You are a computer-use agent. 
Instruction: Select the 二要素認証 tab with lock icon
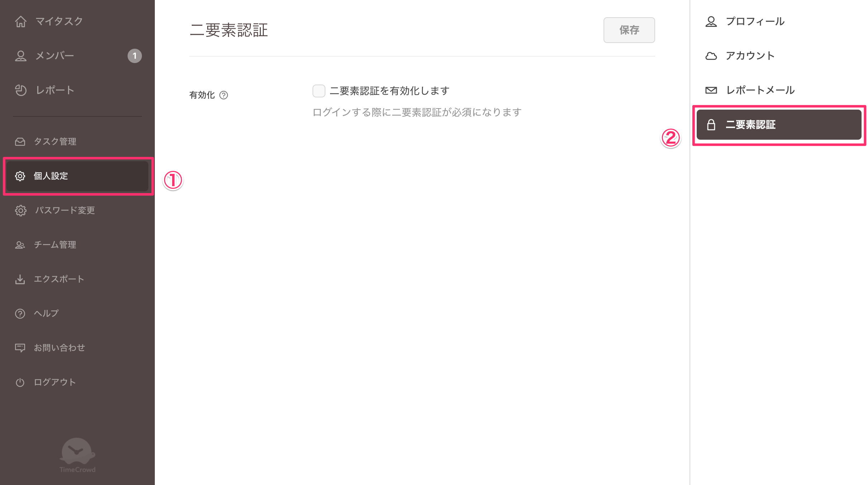pos(779,125)
